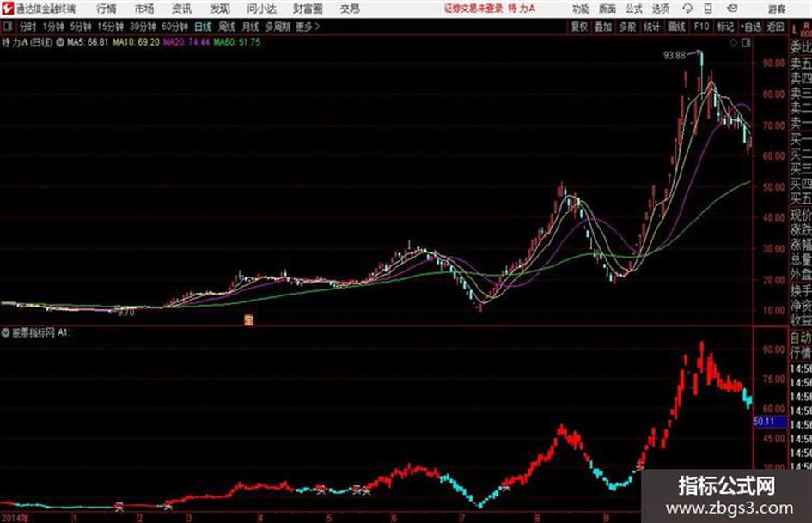Screen dimensions: 812x523
Task: Click the 标记 mark toolbar button
Action: (725, 27)
